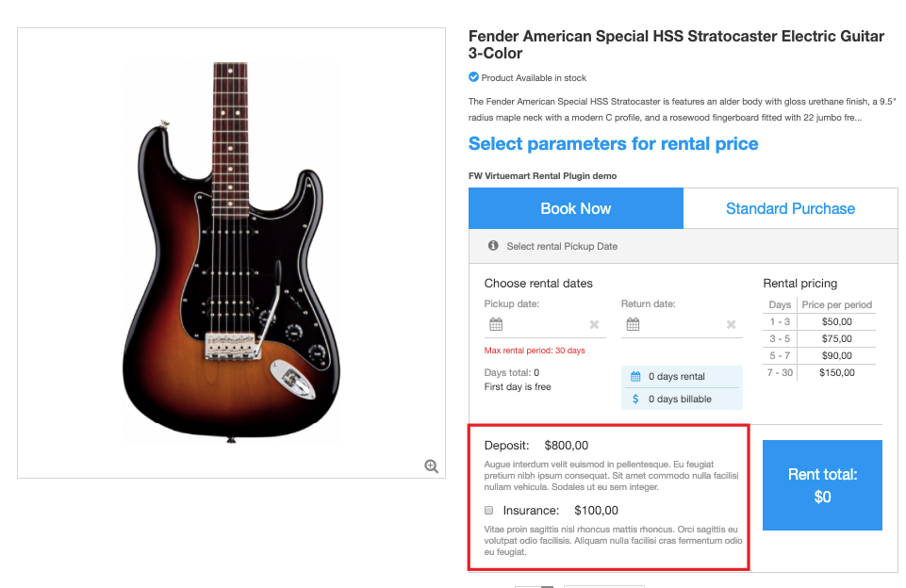This screenshot has width=906, height=588.
Task: Open the Pickup date calendar icon
Action: click(x=496, y=325)
